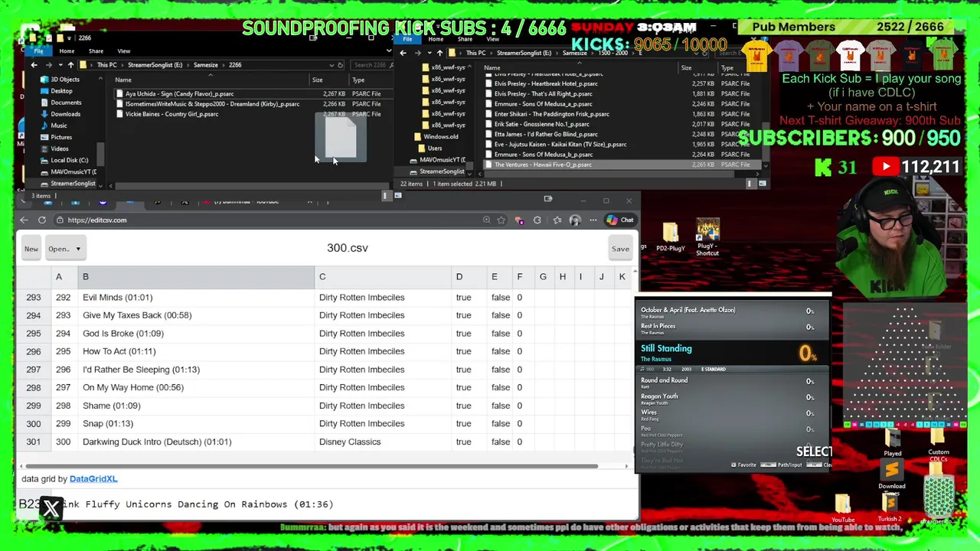Click the editcsv.com address bar

268,220
